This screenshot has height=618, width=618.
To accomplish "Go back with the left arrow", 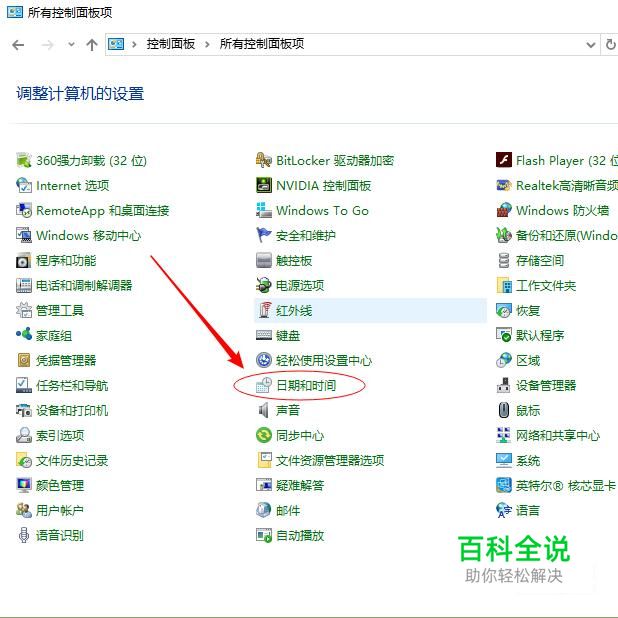I will click(18, 45).
